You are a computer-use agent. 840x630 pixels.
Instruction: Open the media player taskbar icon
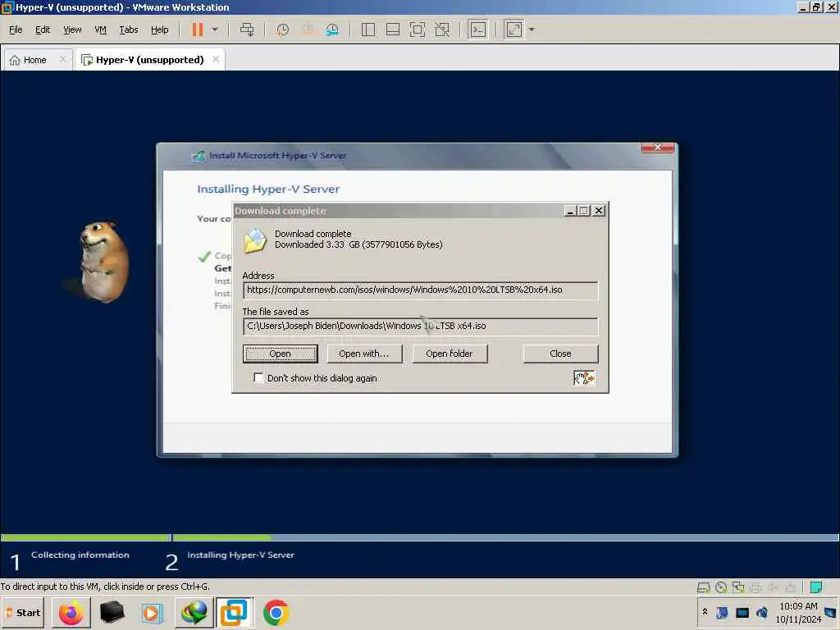point(152,612)
